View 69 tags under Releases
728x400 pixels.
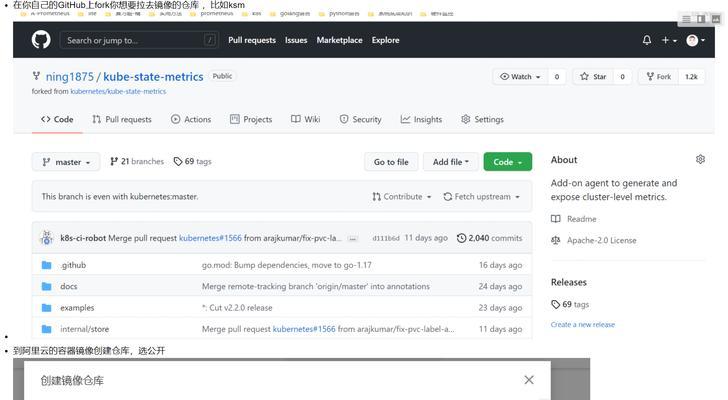[x=570, y=304]
